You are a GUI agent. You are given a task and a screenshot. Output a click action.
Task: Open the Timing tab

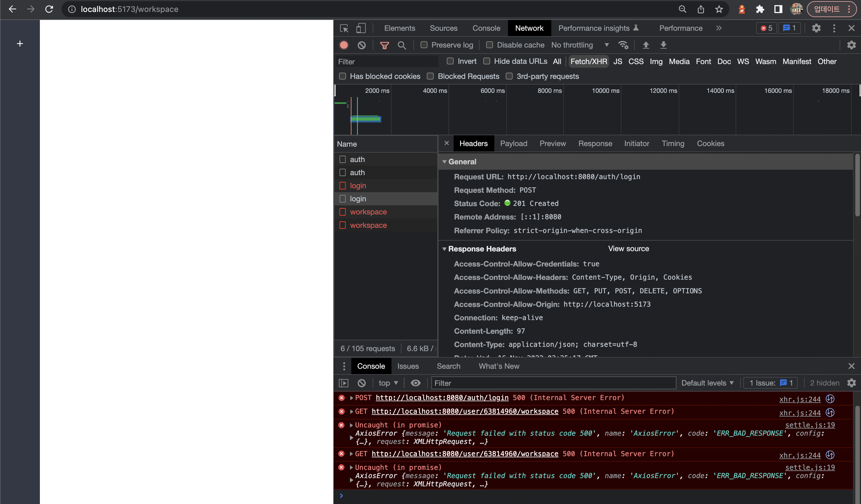point(673,144)
